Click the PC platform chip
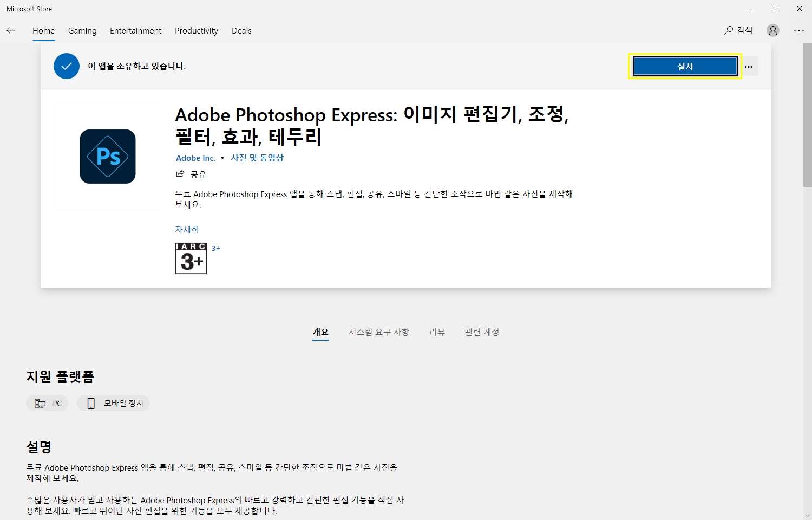This screenshot has height=520, width=812. coord(48,403)
